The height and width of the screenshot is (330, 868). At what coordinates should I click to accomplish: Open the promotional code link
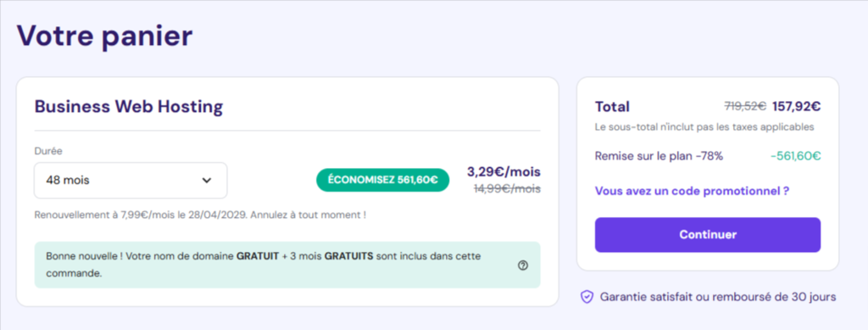(x=692, y=191)
